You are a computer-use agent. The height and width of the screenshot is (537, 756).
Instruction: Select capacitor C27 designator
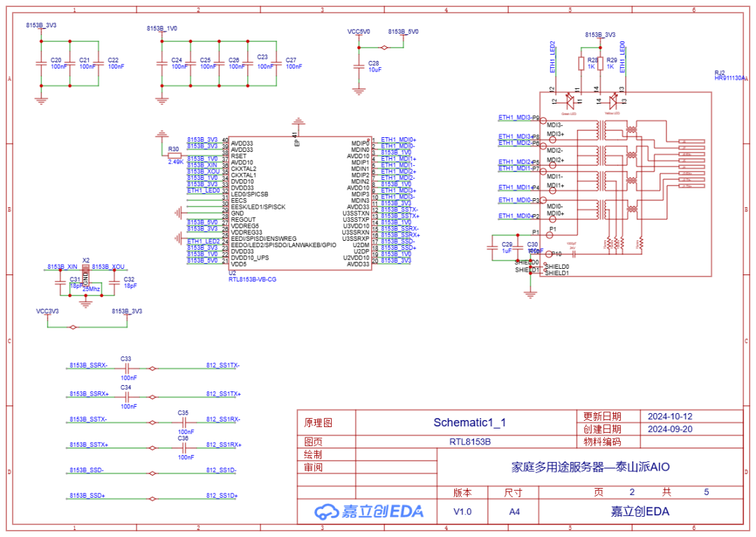290,60
